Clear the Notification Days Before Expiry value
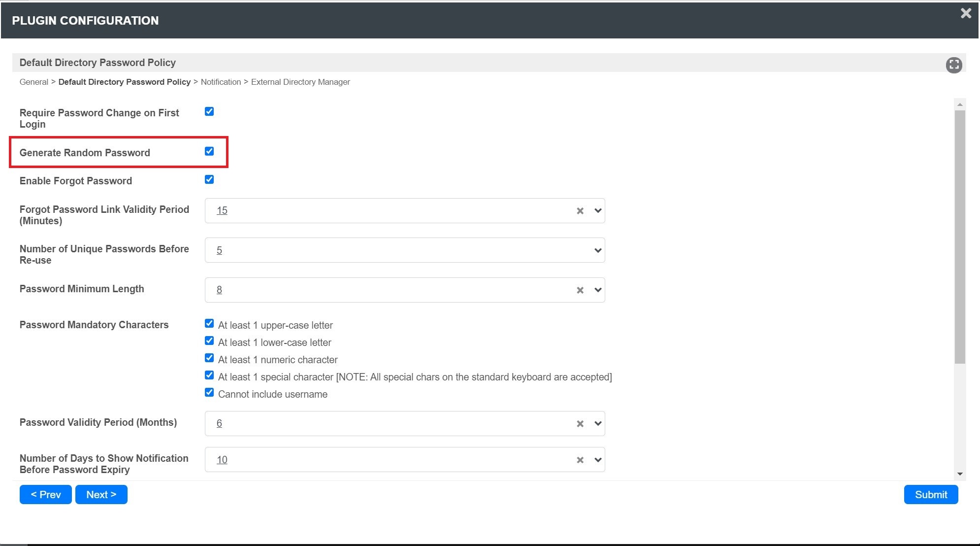 coord(580,460)
